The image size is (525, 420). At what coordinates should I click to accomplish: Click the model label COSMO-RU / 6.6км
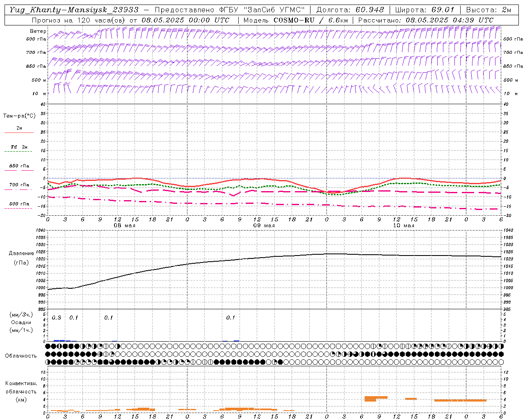point(310,20)
